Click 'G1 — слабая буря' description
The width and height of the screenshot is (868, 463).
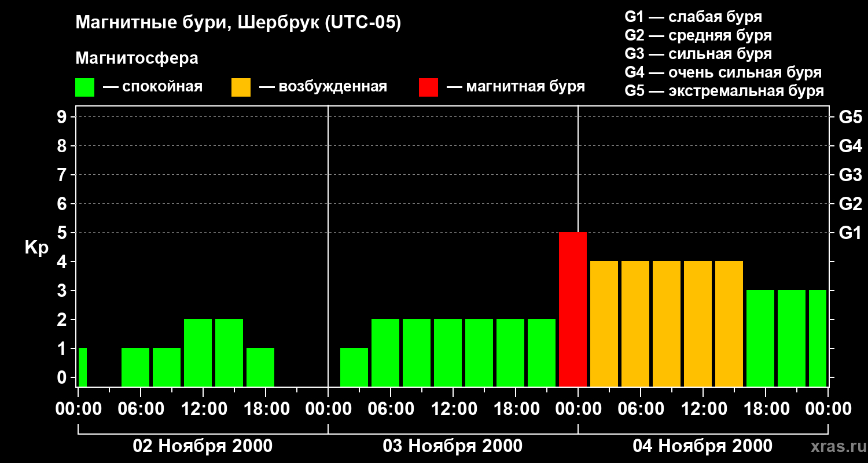point(693,17)
